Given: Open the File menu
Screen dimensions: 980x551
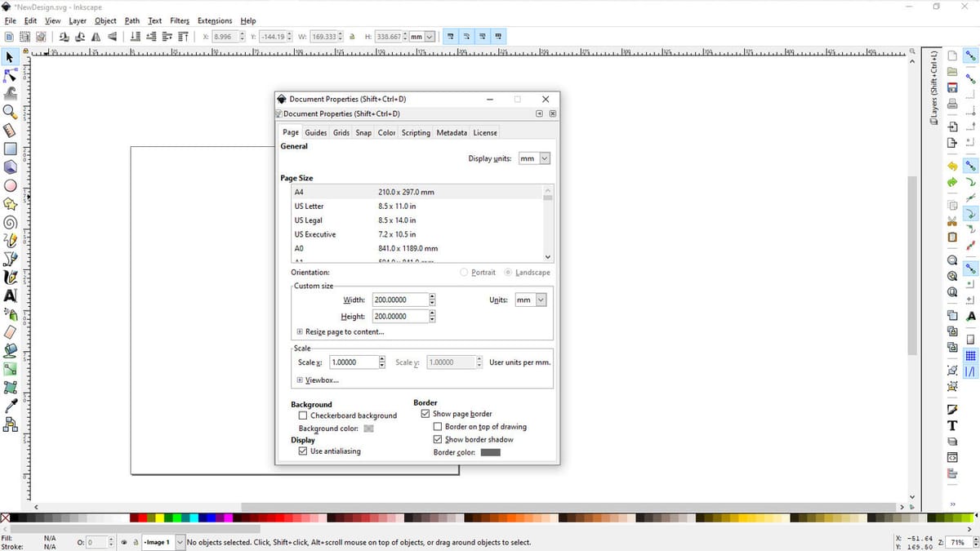Looking at the screenshot, I should (11, 20).
